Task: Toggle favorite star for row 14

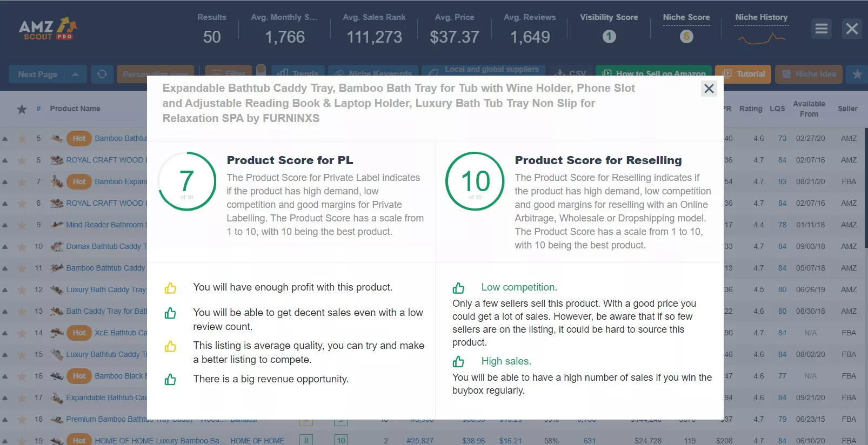Action: click(x=22, y=333)
